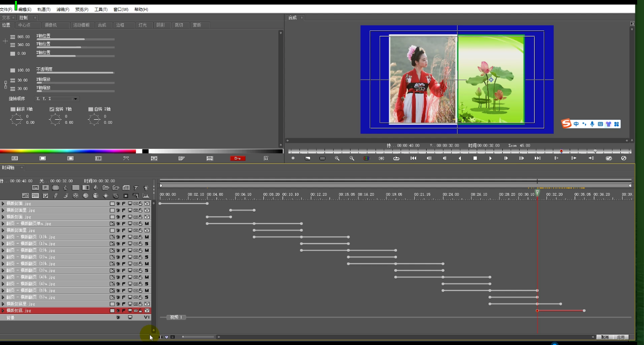The width and height of the screenshot is (644, 345).
Task: Toggle the 自转 Z轴 checkbox
Action: click(91, 109)
